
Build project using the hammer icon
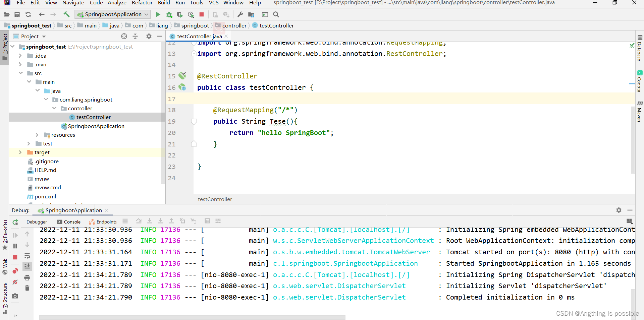[66, 14]
